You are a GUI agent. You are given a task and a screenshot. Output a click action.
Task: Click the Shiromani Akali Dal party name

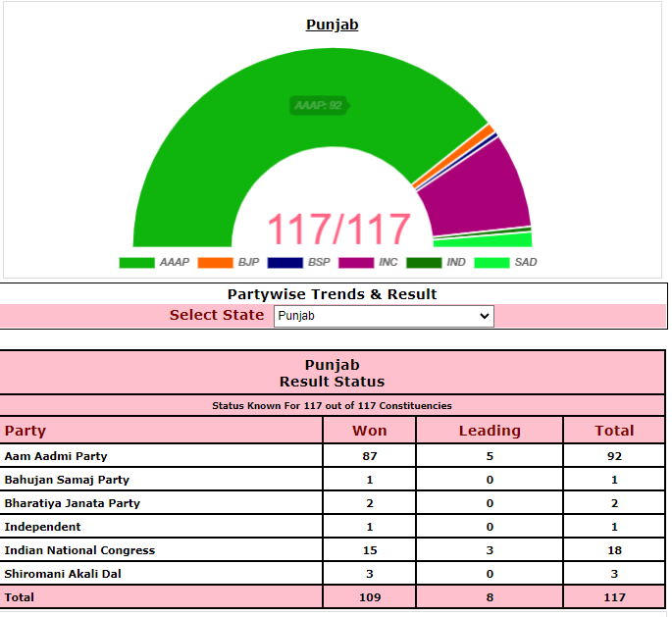point(63,574)
